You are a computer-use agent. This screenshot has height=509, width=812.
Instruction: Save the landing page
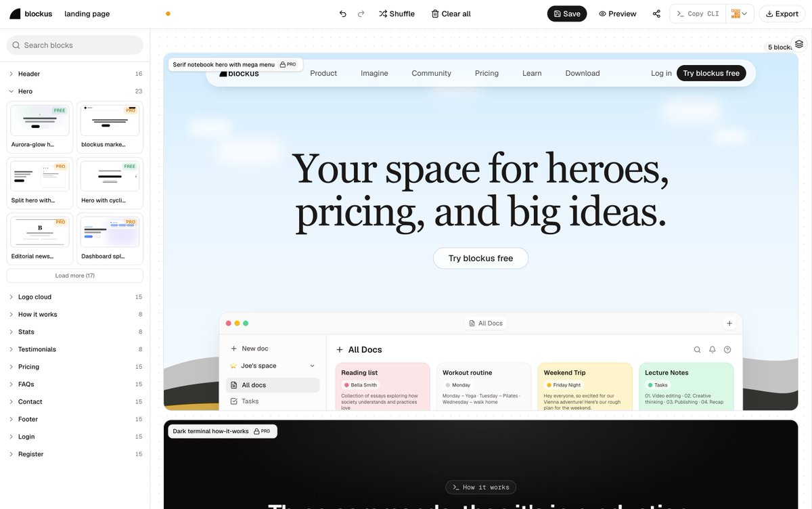click(x=567, y=14)
